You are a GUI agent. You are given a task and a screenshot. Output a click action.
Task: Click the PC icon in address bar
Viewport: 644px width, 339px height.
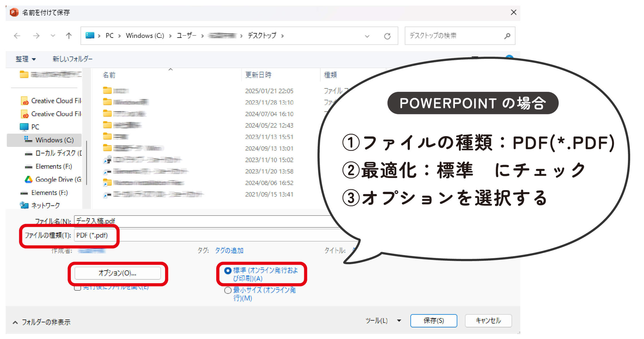tap(90, 35)
